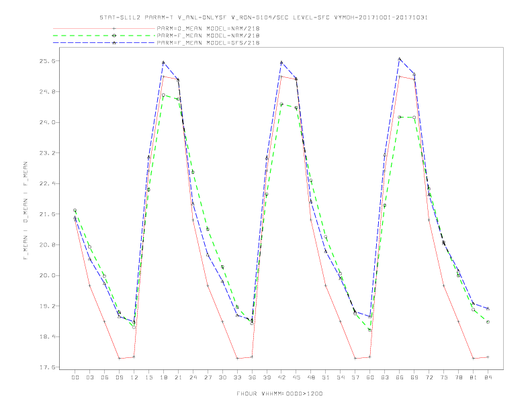Click x-axis hour label 72

(x=429, y=377)
